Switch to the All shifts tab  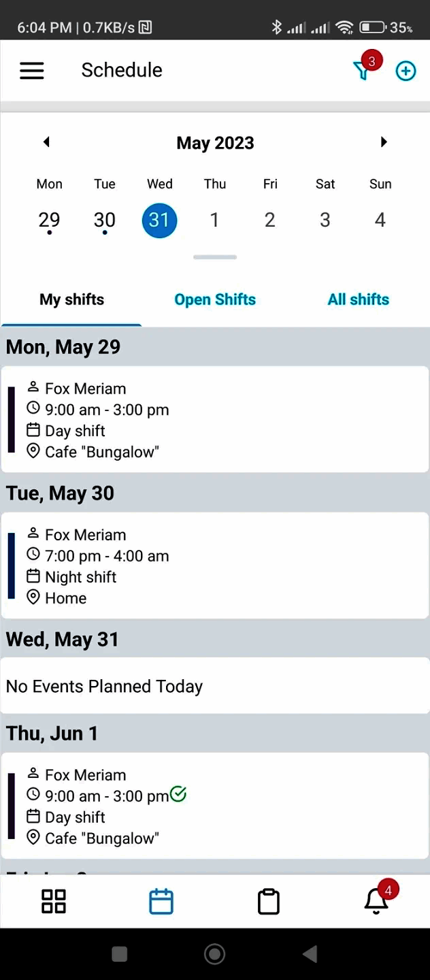click(359, 299)
